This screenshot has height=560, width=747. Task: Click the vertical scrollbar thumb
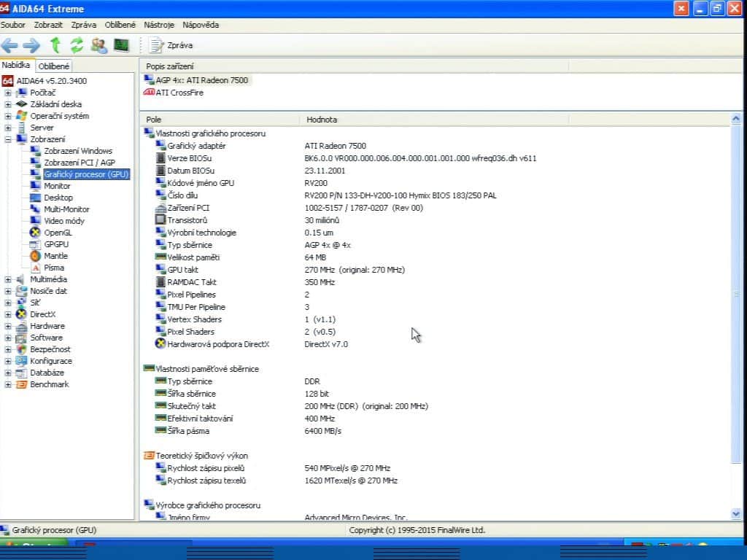click(x=736, y=294)
